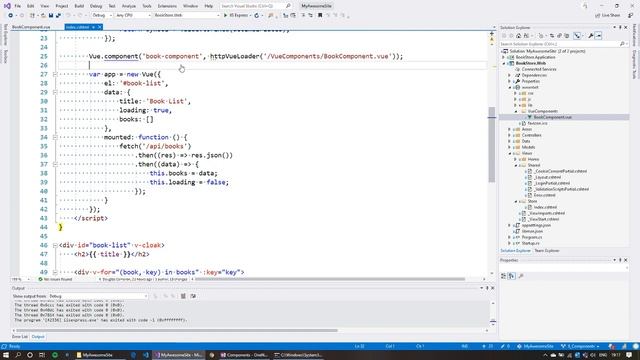The width and height of the screenshot is (640, 360).
Task: Click the Show All Files icon in Solution Explorer
Action: click(x=567, y=36)
